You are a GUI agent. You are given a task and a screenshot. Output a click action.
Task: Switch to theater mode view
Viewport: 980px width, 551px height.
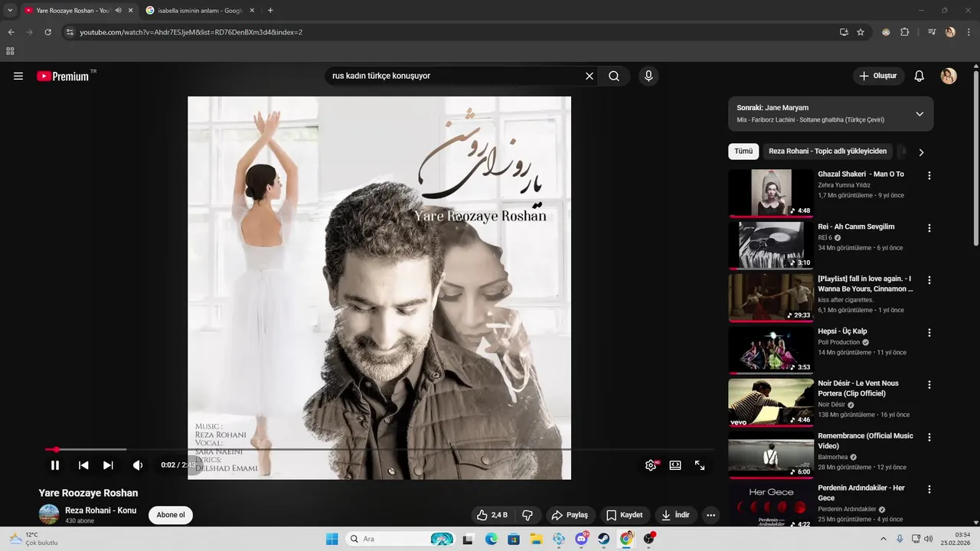point(675,465)
